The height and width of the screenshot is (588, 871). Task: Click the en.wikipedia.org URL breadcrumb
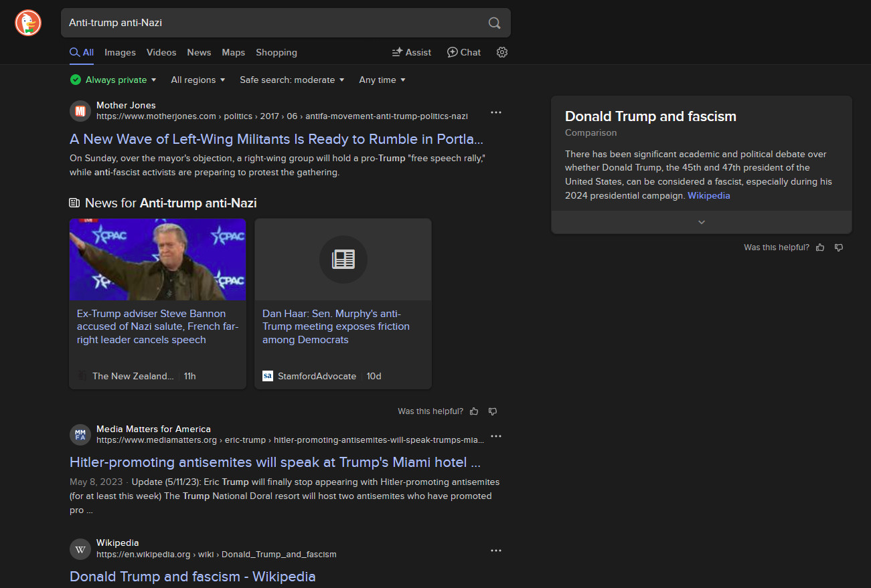pyautogui.click(x=216, y=555)
